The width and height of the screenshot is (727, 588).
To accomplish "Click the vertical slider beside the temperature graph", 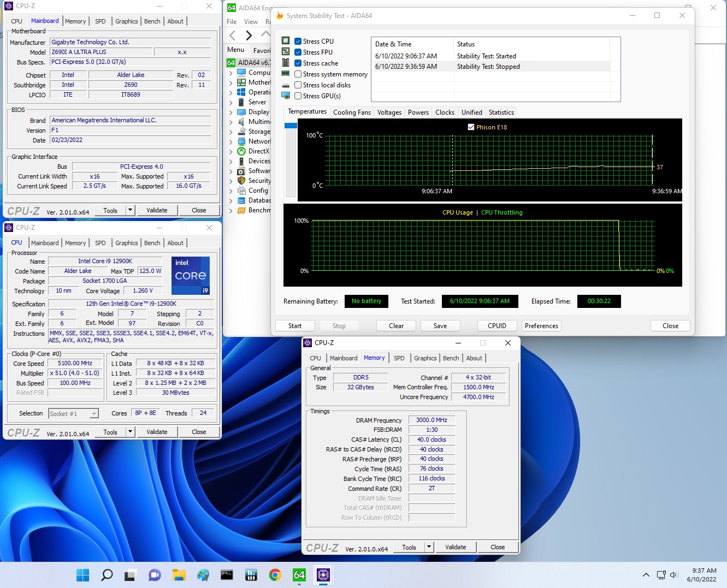I will click(291, 126).
